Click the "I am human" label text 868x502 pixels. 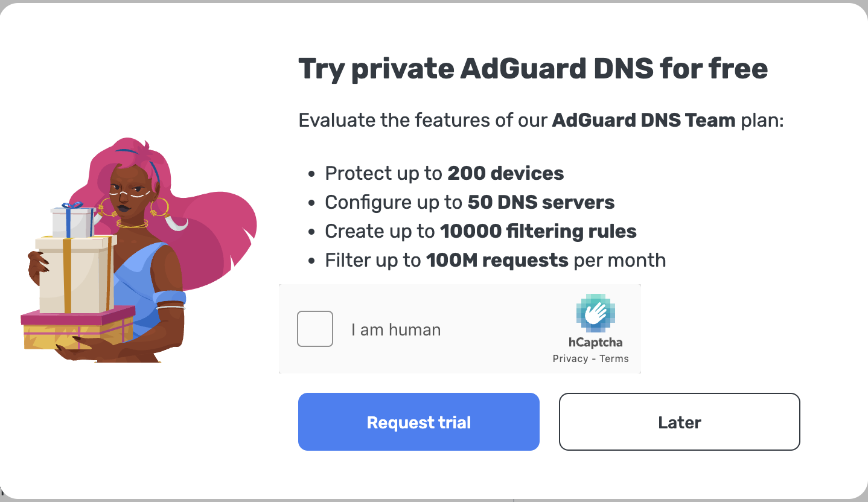click(396, 329)
